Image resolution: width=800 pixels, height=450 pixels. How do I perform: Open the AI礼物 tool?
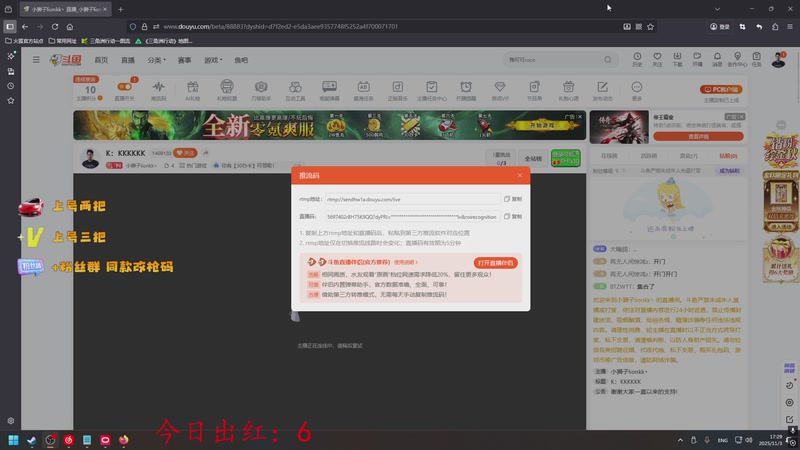(x=192, y=90)
